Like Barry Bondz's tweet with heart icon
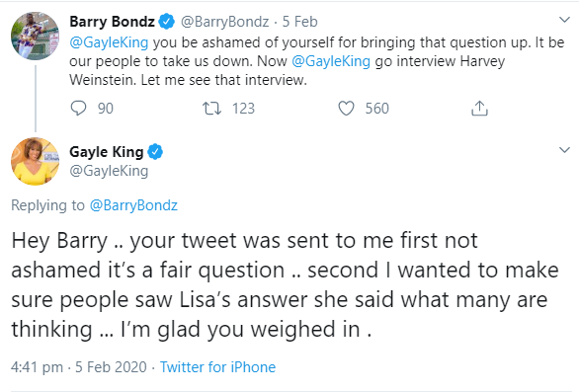 tap(346, 109)
